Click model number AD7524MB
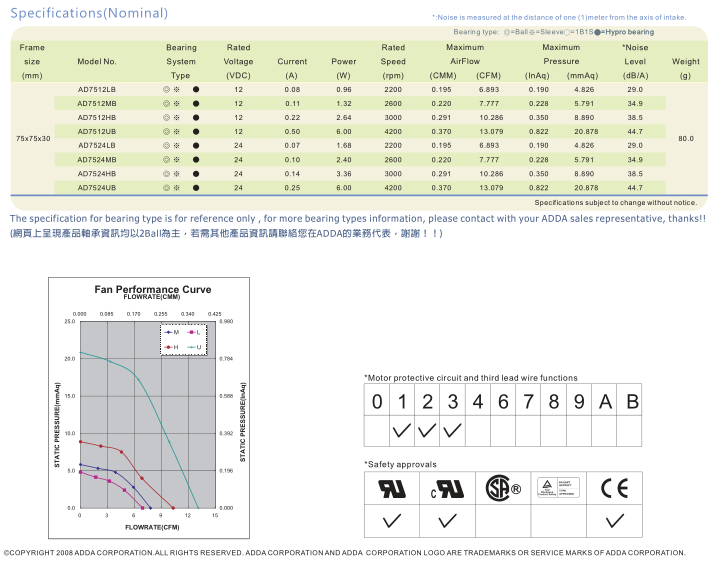This screenshot has height=561, width=708. pyautogui.click(x=97, y=160)
